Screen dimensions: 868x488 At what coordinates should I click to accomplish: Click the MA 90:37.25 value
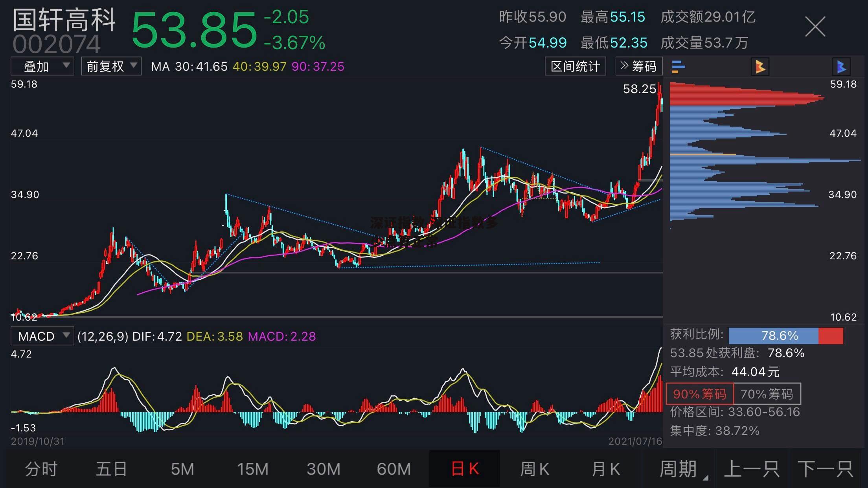coord(318,66)
